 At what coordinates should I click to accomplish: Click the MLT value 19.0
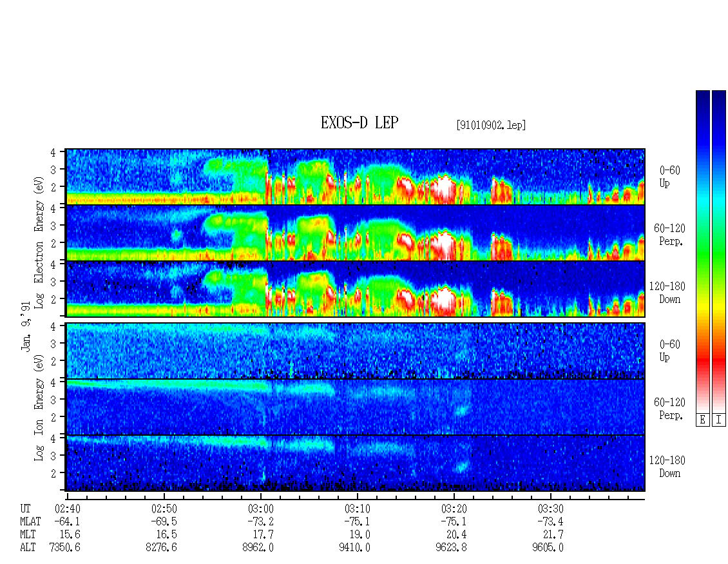pyautogui.click(x=359, y=535)
